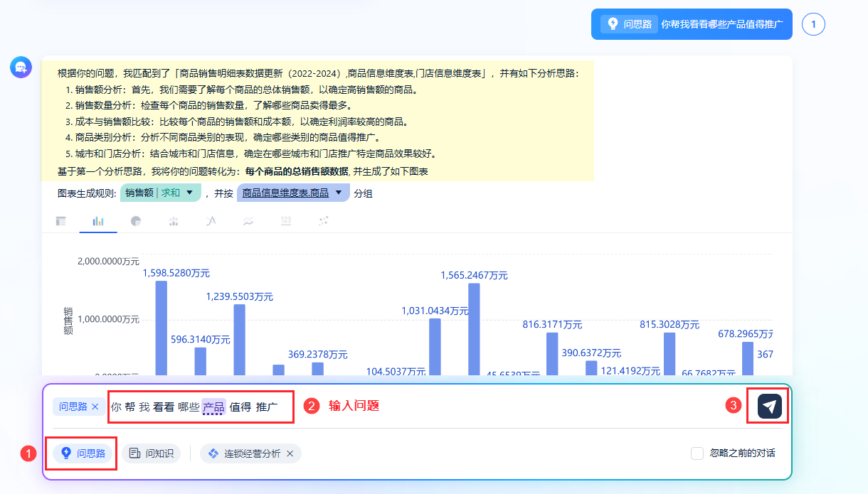Screen dimensions: 868x494
Task: Select the bar chart type tab
Action: [x=98, y=221]
